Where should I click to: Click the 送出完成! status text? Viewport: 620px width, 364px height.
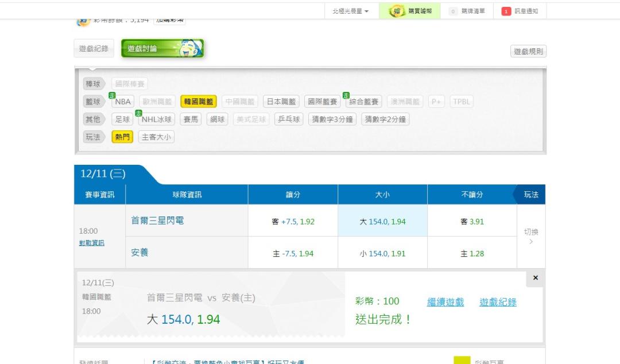pos(383,319)
